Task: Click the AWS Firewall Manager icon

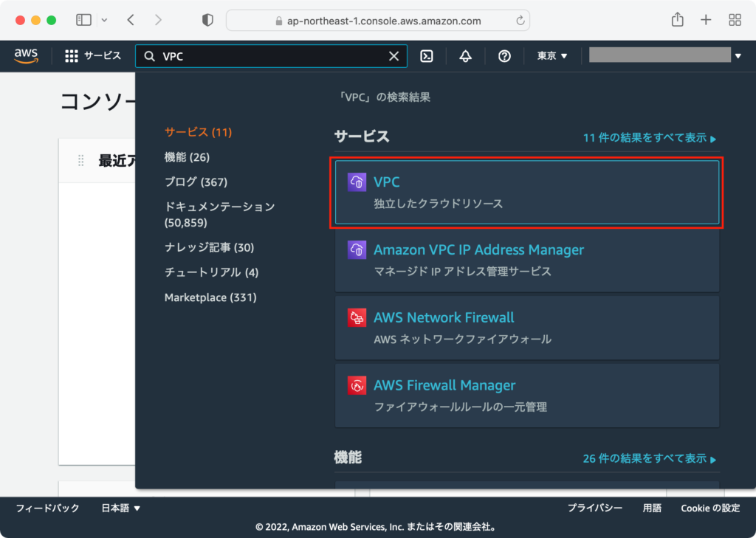Action: (x=357, y=385)
